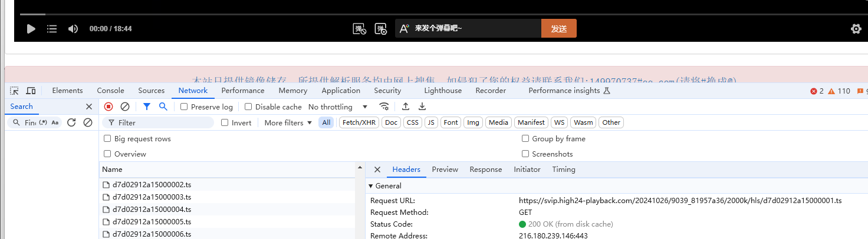Click the network Filter text field
Viewport: 868px width, 239px height.
pyautogui.click(x=158, y=122)
